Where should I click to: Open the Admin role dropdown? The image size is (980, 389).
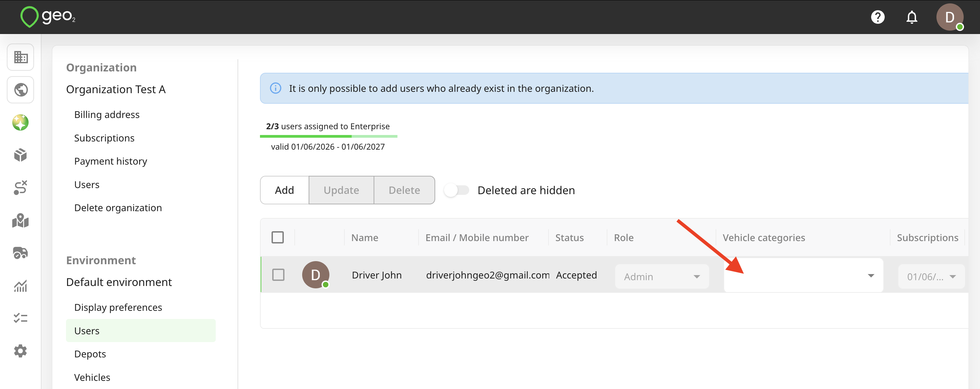[x=661, y=276]
